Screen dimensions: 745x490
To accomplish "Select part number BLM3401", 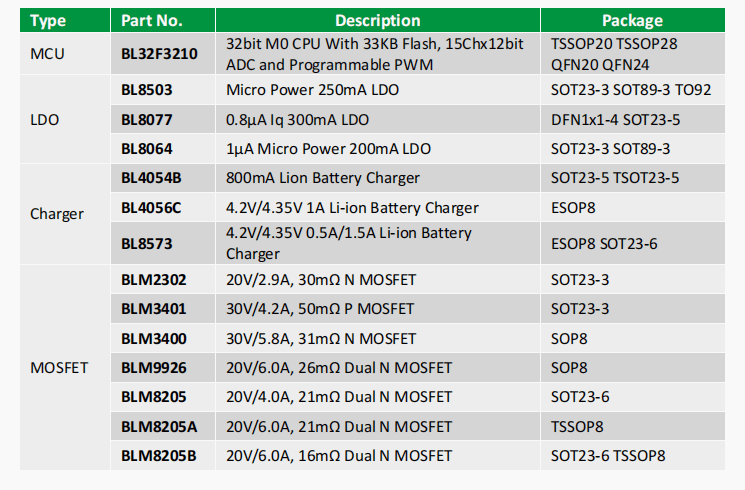I will 153,309.
